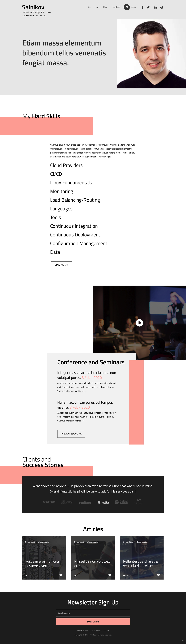Click the testimonial quote text

point(93,489)
